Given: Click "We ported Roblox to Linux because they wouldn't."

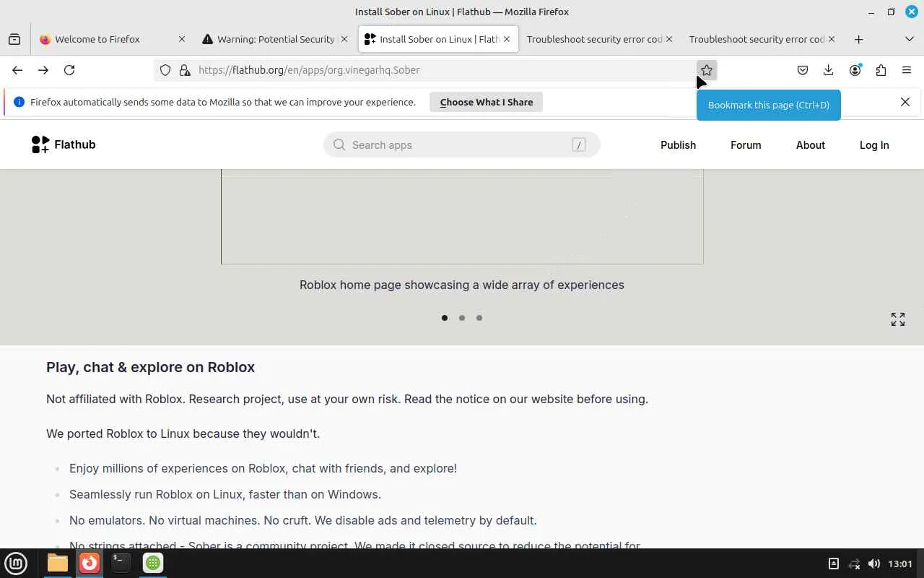Looking at the screenshot, I should point(183,433).
